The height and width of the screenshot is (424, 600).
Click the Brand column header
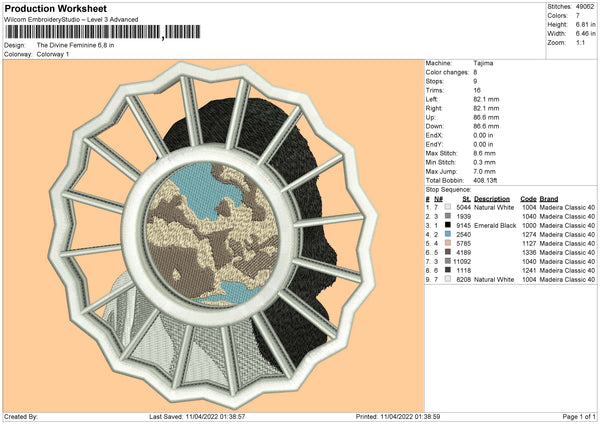(549, 199)
